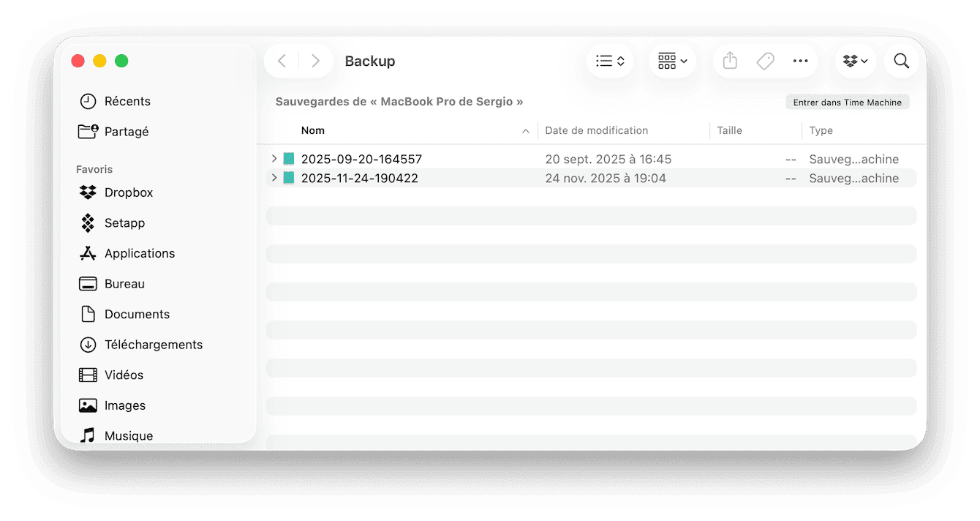
Task: Open the Dropbox toolbar dropdown
Action: (855, 61)
